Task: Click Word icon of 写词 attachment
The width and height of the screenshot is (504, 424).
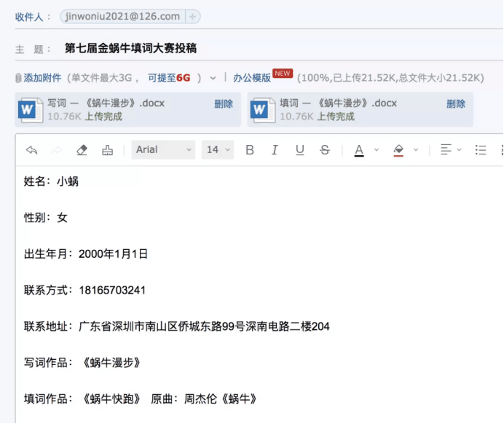Action: click(30, 110)
